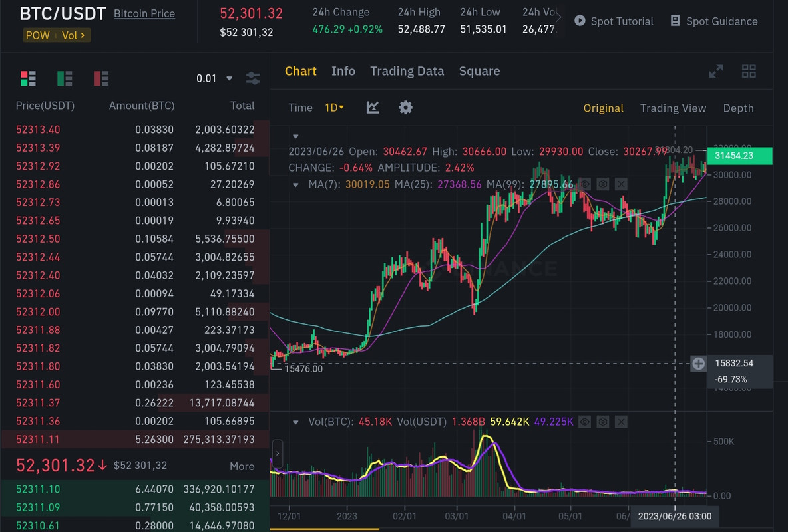Open chart settings gear

pos(405,108)
